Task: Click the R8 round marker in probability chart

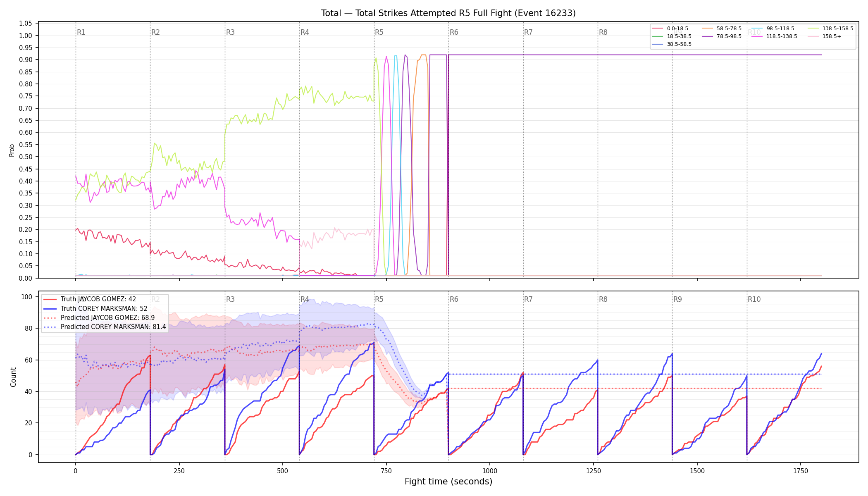Action: point(603,32)
